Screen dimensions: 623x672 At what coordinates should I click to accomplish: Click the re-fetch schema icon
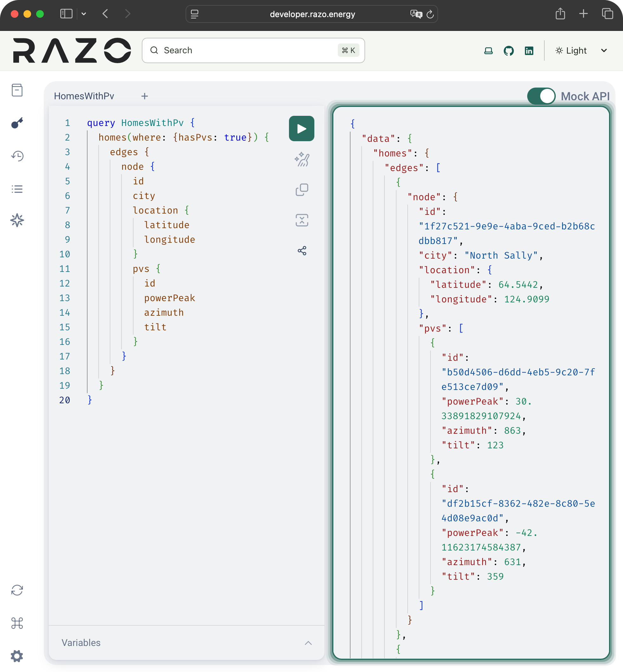[17, 590]
